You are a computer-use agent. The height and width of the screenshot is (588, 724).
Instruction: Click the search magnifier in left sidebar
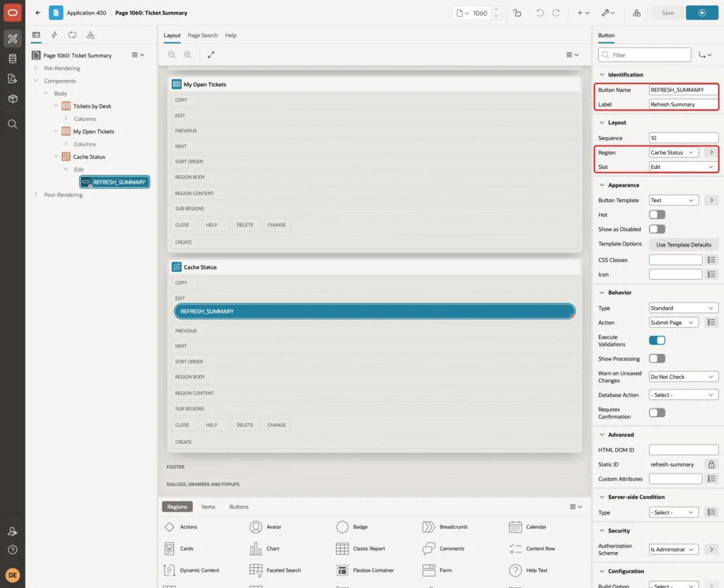[x=13, y=124]
